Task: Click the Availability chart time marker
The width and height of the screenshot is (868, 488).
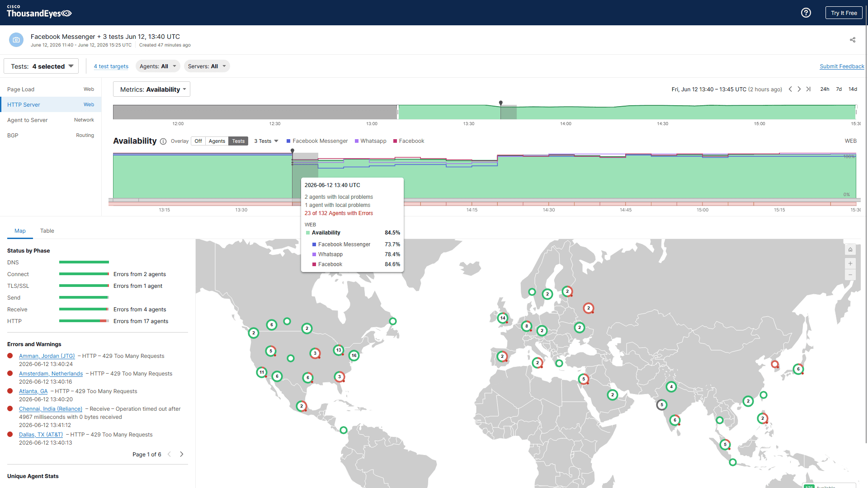Action: point(292,151)
